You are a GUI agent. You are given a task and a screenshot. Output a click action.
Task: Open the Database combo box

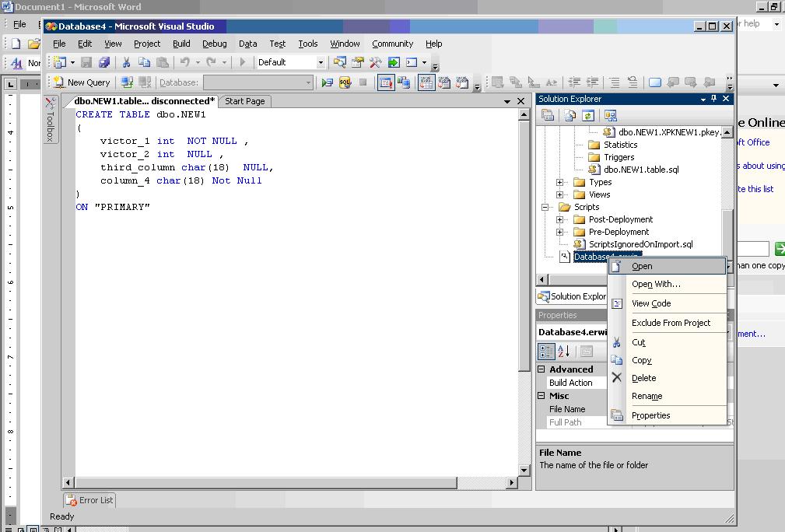coord(258,82)
